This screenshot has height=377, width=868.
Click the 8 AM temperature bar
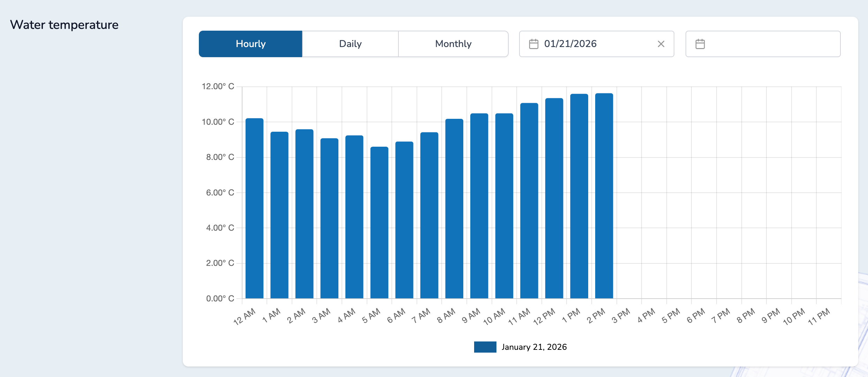pos(454,209)
